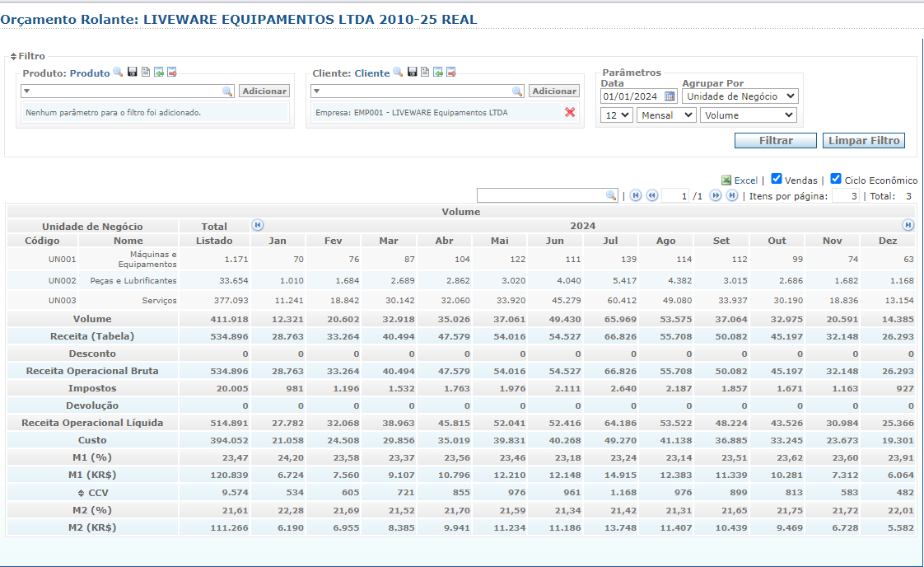Viewport: 924px width, 567px height.
Task: Open the calendar date picker icon
Action: (670, 96)
